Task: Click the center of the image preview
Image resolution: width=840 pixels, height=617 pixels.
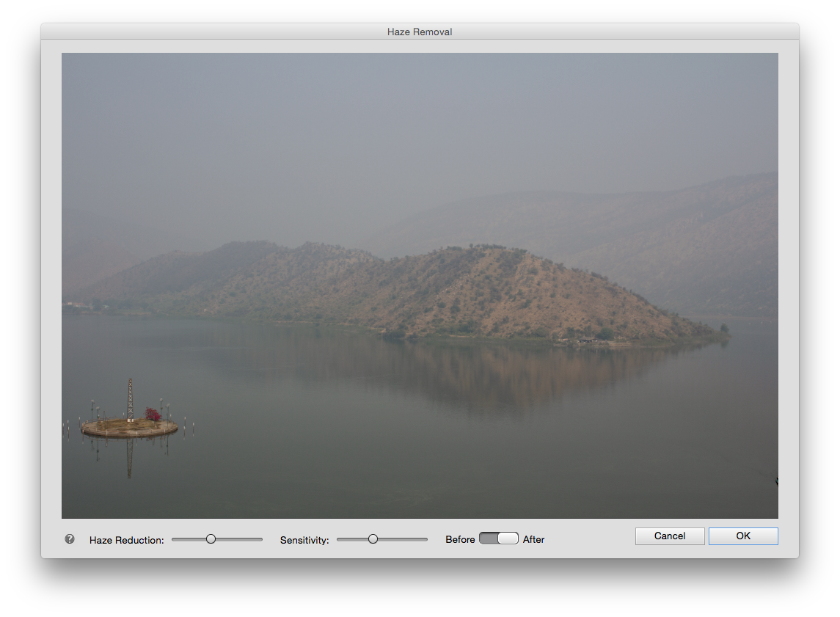Action: click(420, 285)
